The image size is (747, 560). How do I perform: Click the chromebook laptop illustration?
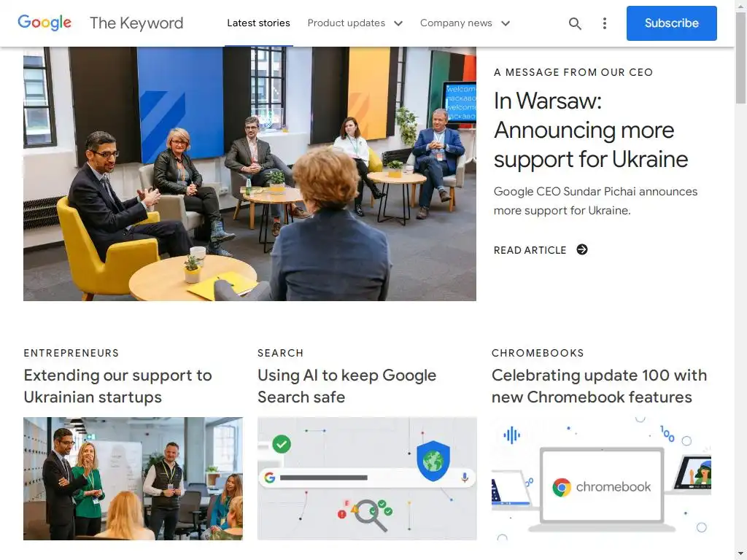point(601,478)
